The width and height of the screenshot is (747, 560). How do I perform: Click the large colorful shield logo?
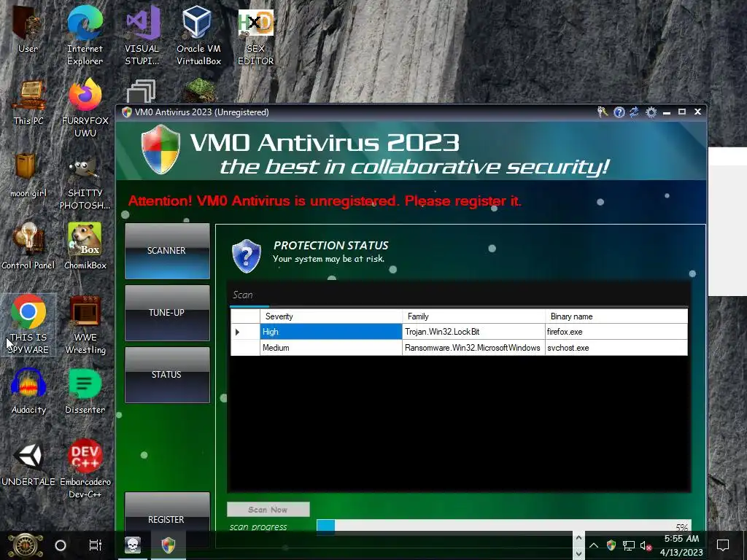click(161, 149)
